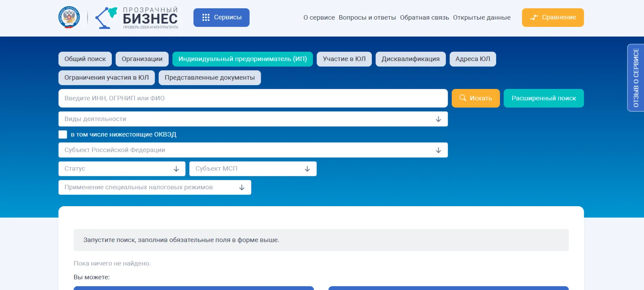
Task: Open the Вопросы и ответы link
Action: 367,18
